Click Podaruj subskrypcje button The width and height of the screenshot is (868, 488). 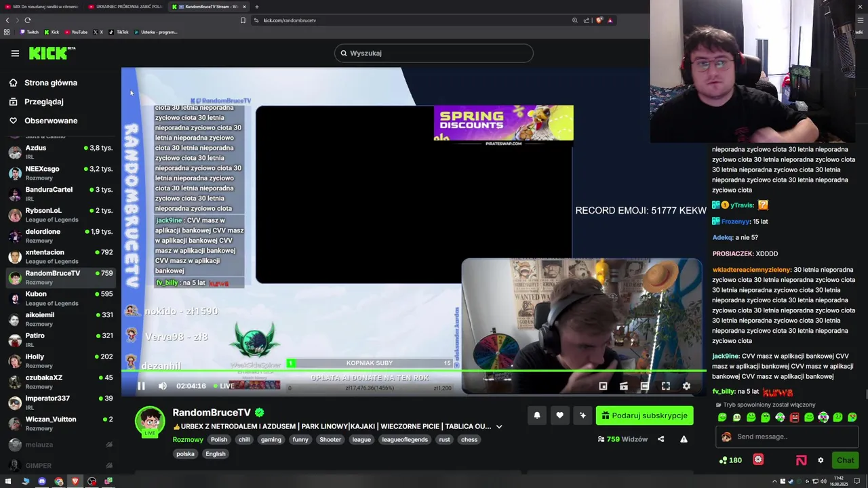coord(644,415)
